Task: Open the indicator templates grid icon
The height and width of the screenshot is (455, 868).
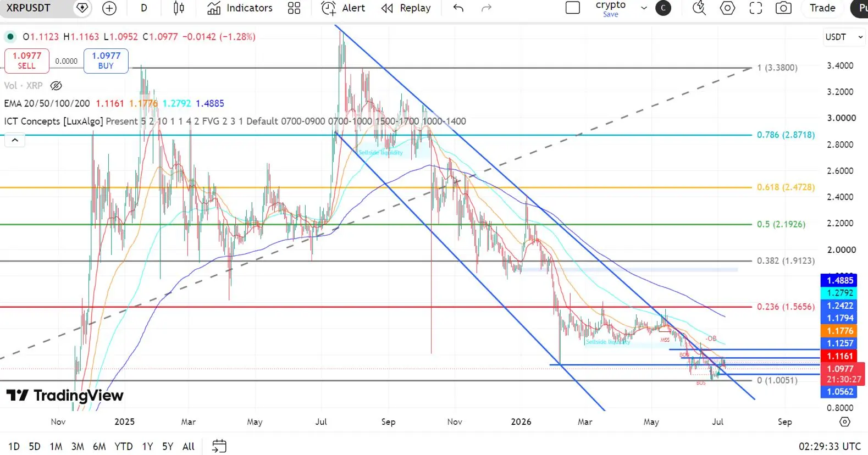Action: [294, 8]
